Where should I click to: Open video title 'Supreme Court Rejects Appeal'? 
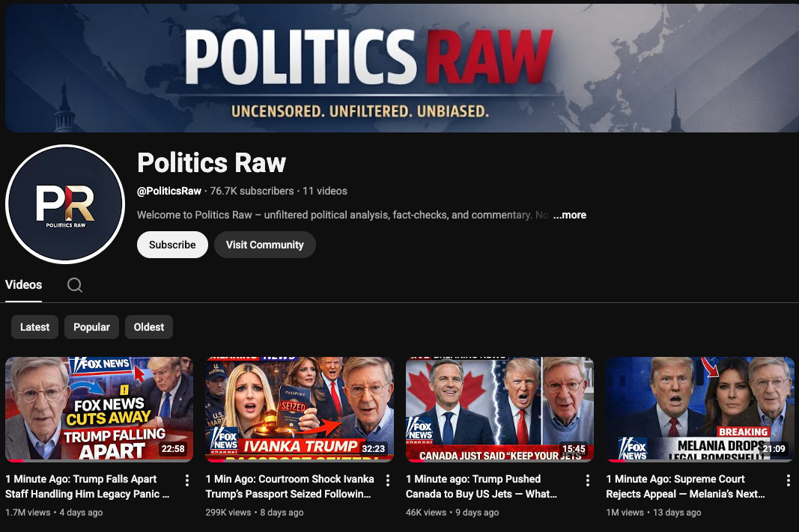pos(685,486)
